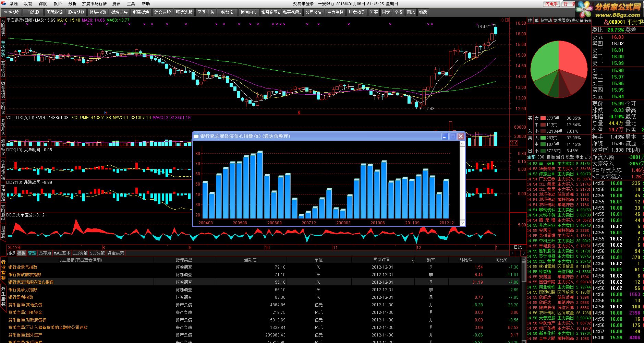Screen dimensions: 644x343
Task: Open 智慧宝 toolbar button
Action: [227, 12]
